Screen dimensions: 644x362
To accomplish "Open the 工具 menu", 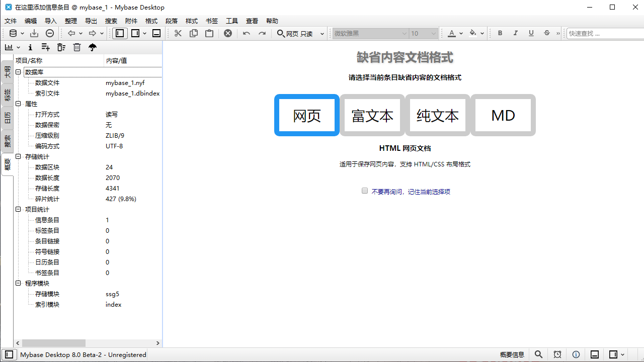I will [x=231, y=21].
